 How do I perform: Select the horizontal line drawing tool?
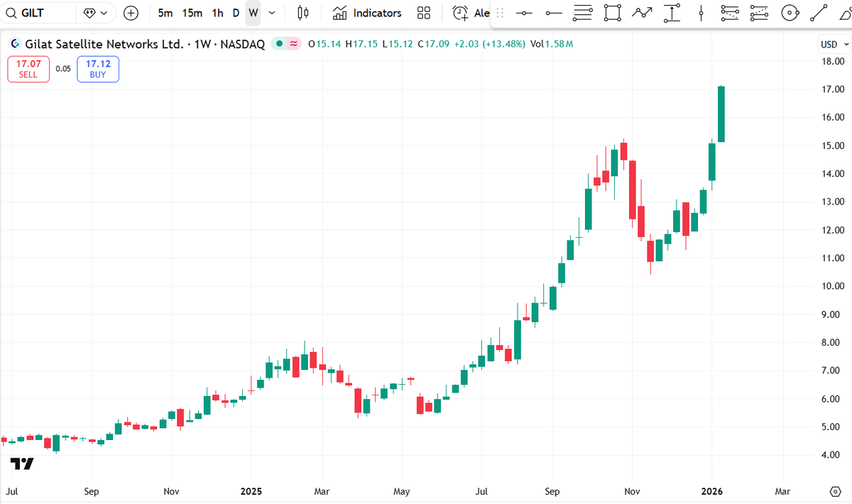click(x=524, y=13)
